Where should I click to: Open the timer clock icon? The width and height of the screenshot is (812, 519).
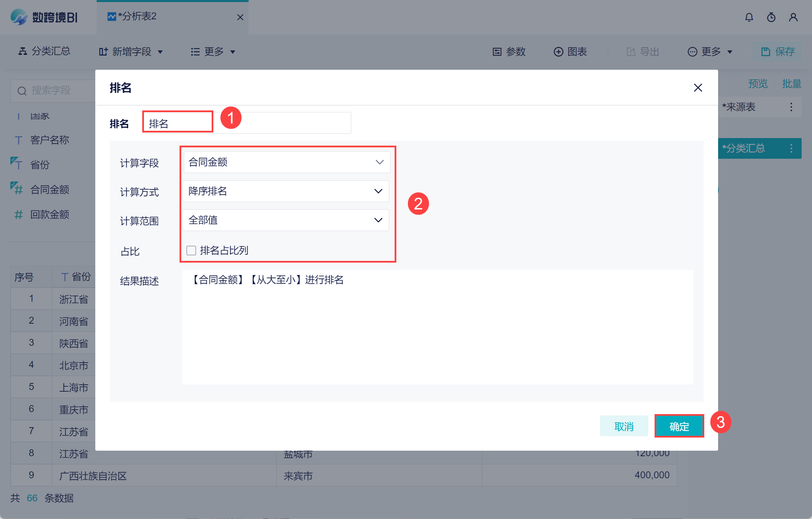point(771,17)
